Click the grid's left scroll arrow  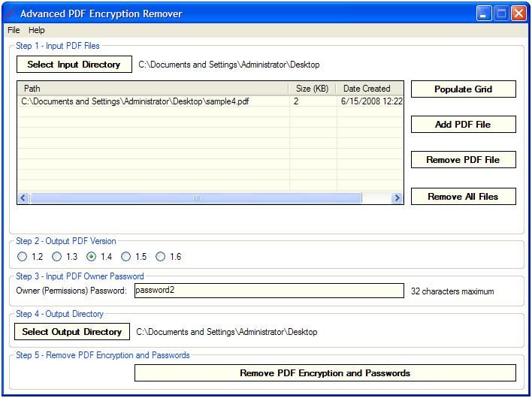click(23, 198)
